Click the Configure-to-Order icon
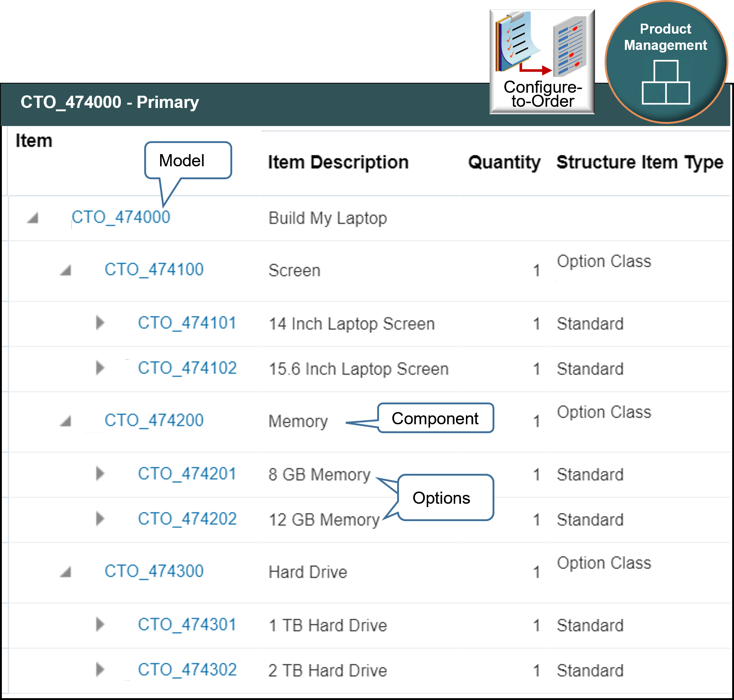 coord(542,62)
